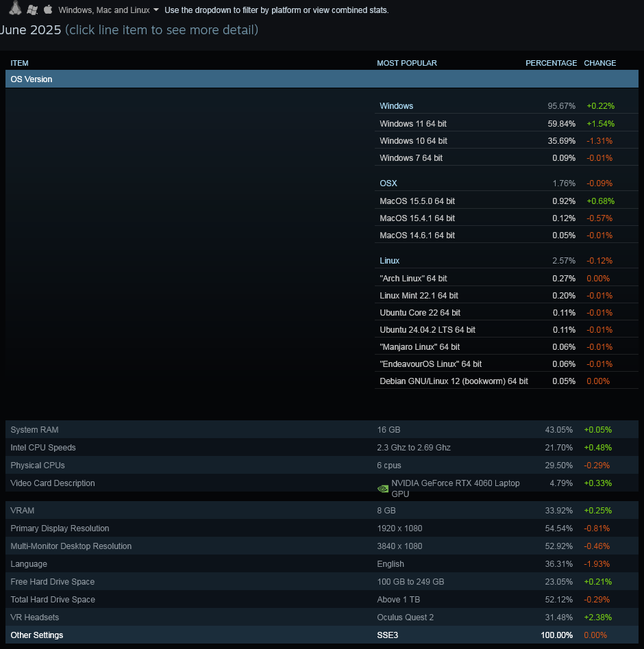Click the Ubuntu Core 22 64 bit entry

pyautogui.click(x=420, y=313)
